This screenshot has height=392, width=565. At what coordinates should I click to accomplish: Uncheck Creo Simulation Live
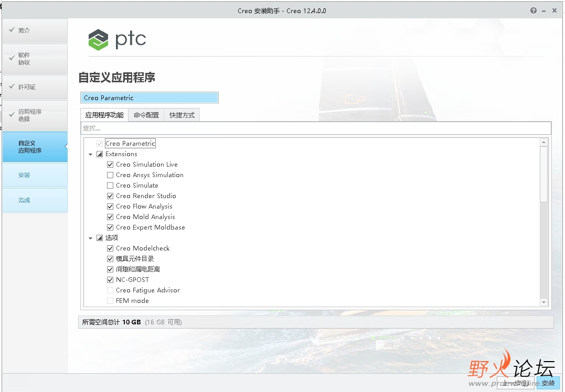click(x=110, y=165)
